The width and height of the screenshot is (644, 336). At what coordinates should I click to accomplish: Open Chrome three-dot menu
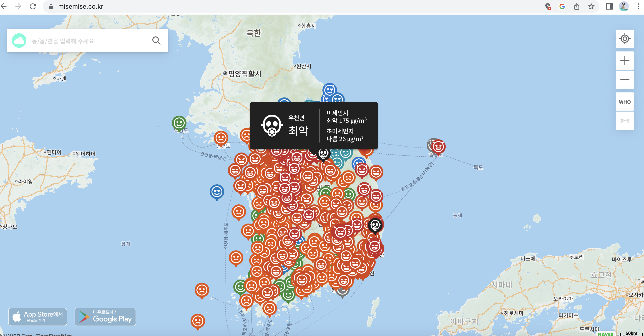(x=638, y=6)
